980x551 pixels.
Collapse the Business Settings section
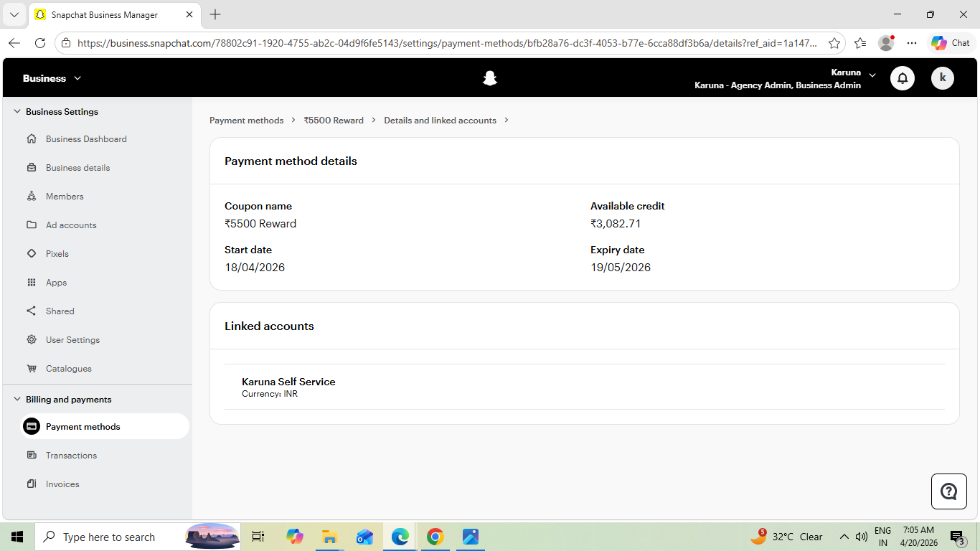click(x=17, y=112)
